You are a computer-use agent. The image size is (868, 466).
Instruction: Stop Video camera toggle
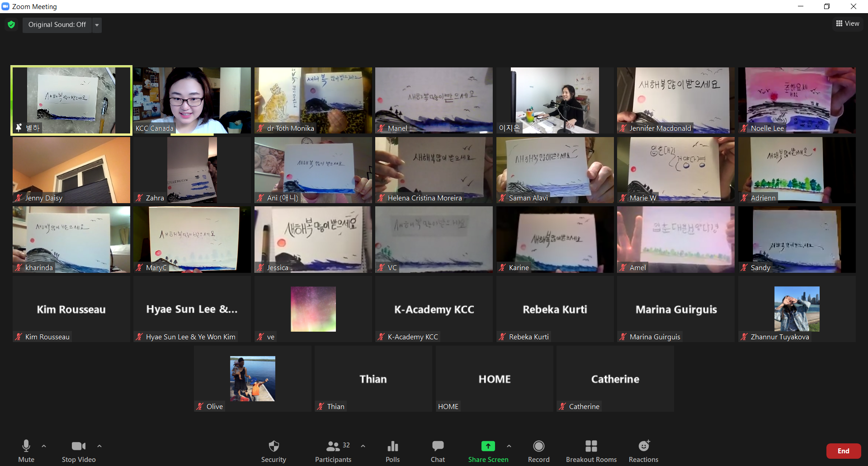(x=79, y=451)
